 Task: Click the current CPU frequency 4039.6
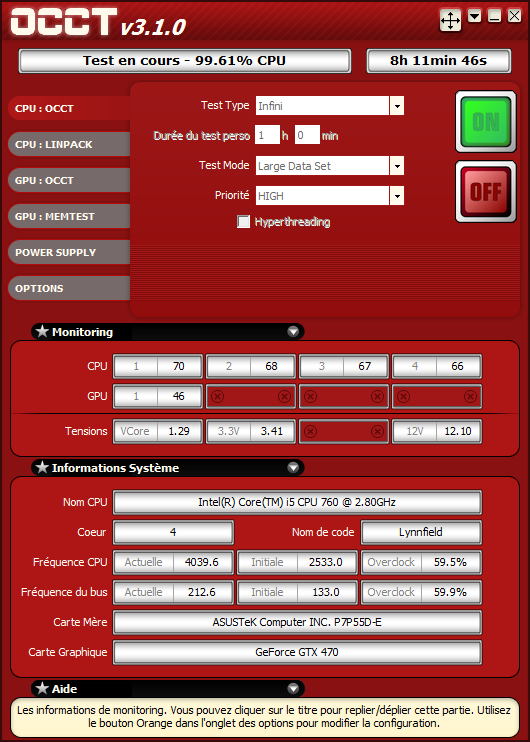click(x=203, y=562)
